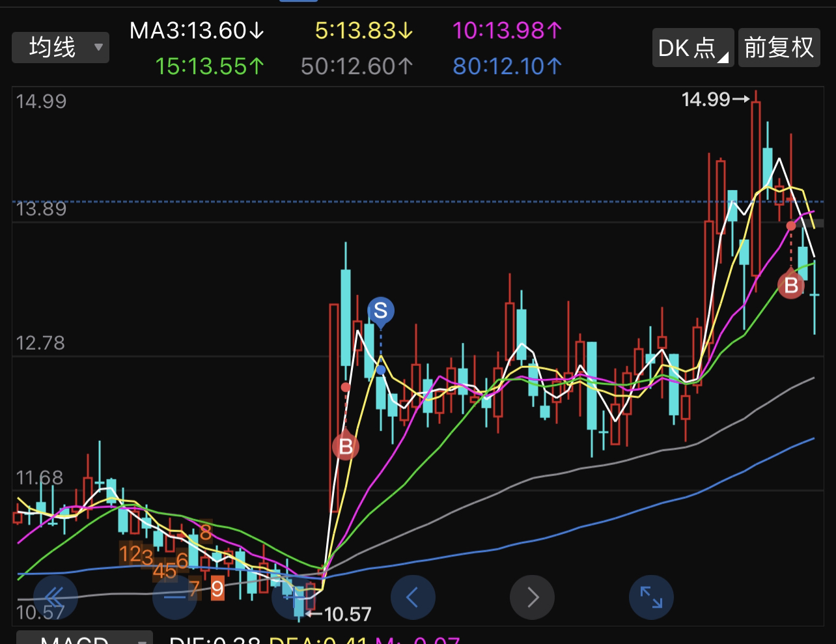Zoom out the chart with minus button
This screenshot has height=644, width=836.
point(174,596)
